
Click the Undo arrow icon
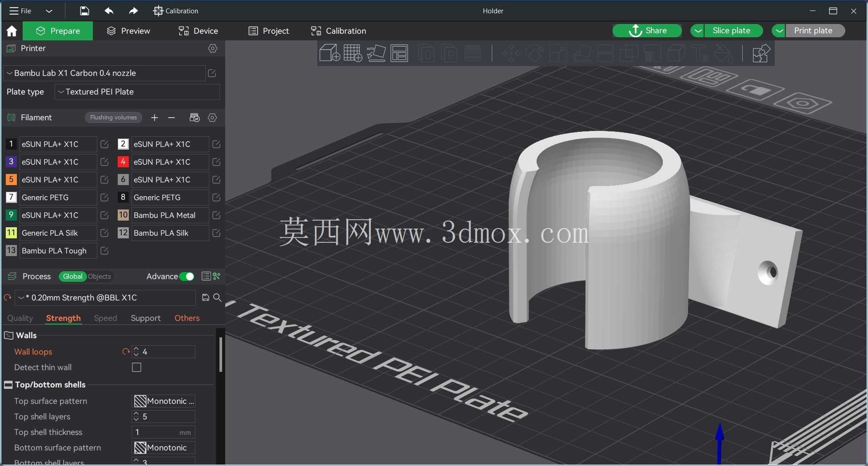click(x=109, y=11)
